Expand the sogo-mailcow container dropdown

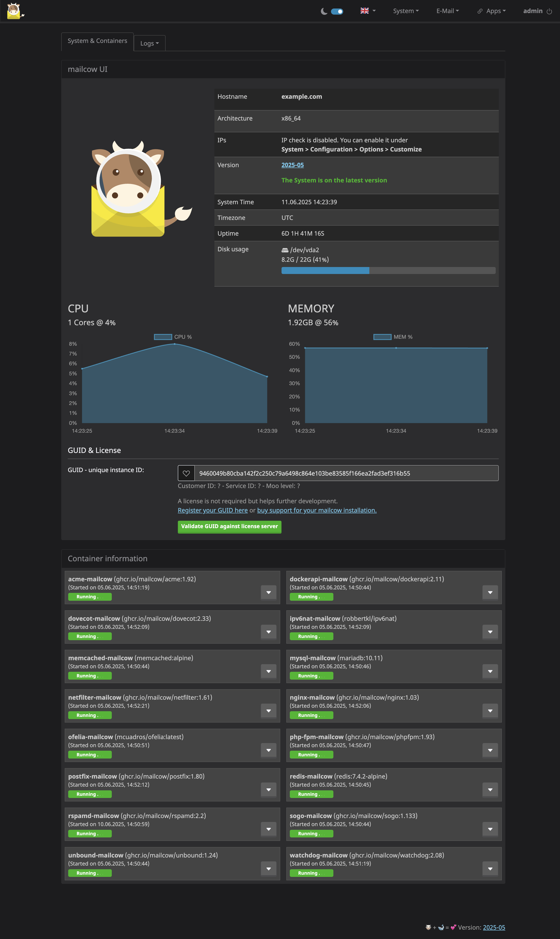point(490,829)
